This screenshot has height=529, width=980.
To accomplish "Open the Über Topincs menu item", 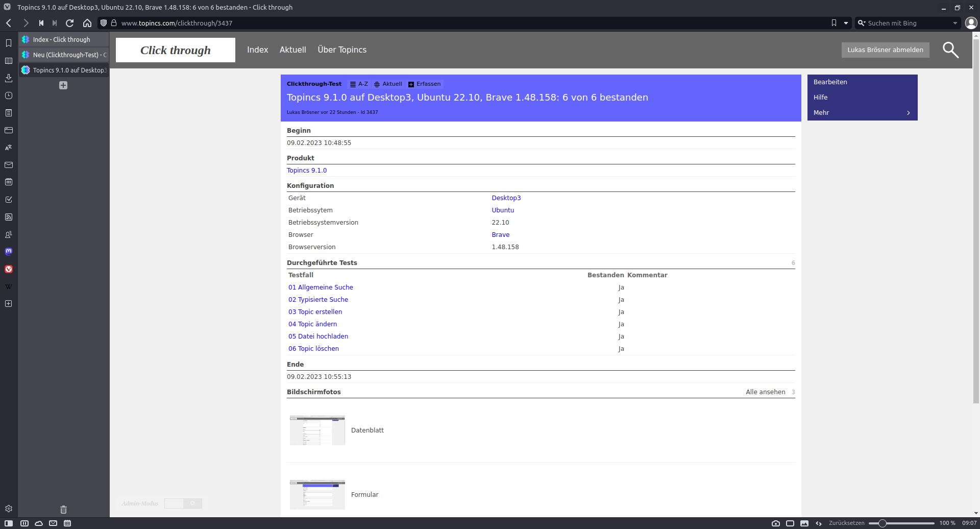I will (x=342, y=50).
